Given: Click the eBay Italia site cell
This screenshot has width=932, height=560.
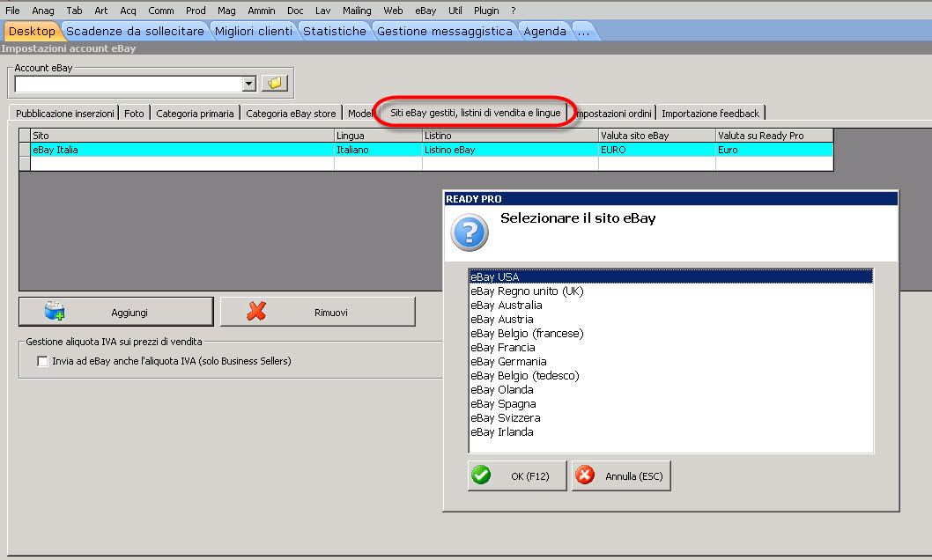Looking at the screenshot, I should point(181,150).
